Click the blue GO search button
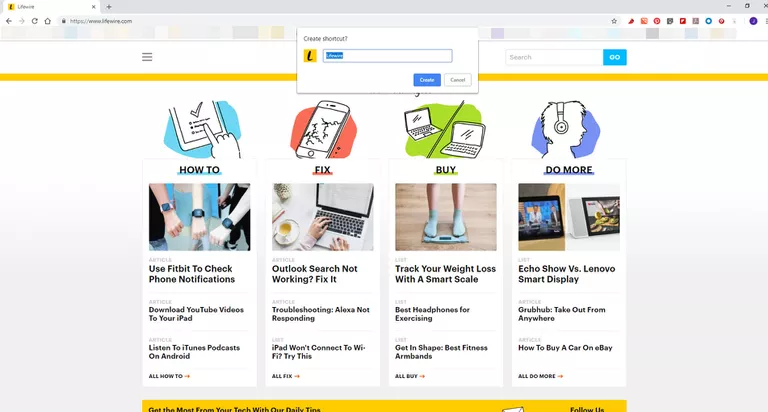Image resolution: width=768 pixels, height=412 pixels. pyautogui.click(x=615, y=57)
